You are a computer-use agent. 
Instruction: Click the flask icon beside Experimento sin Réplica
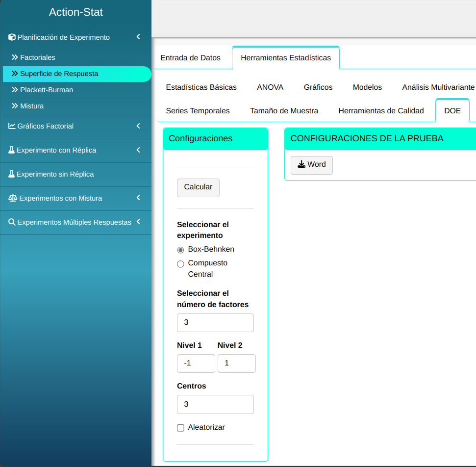12,174
